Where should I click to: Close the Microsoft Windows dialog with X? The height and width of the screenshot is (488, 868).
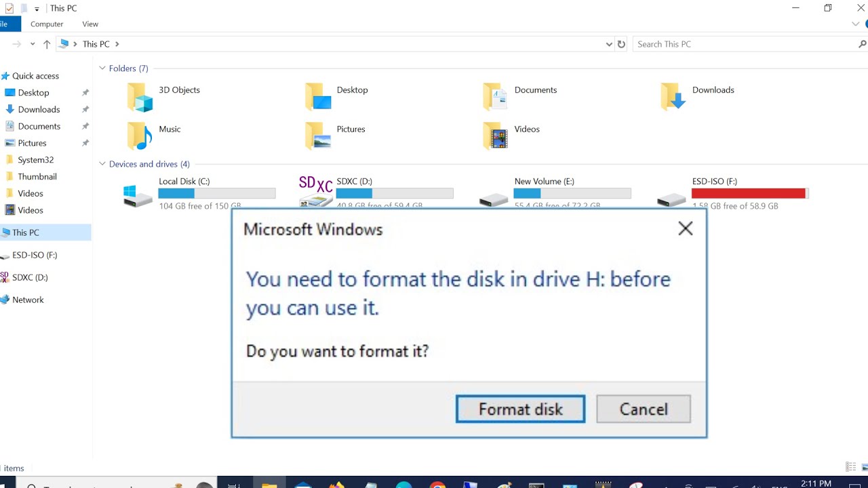coord(686,228)
